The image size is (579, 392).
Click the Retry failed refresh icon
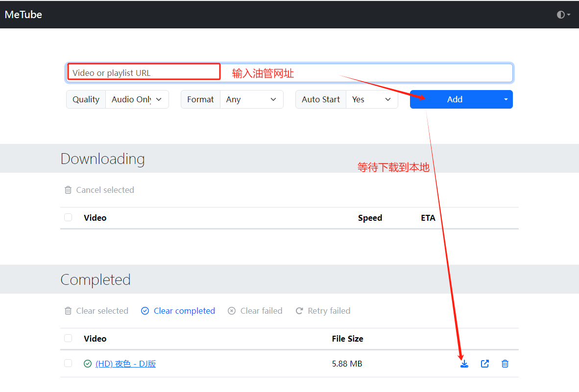click(x=299, y=311)
